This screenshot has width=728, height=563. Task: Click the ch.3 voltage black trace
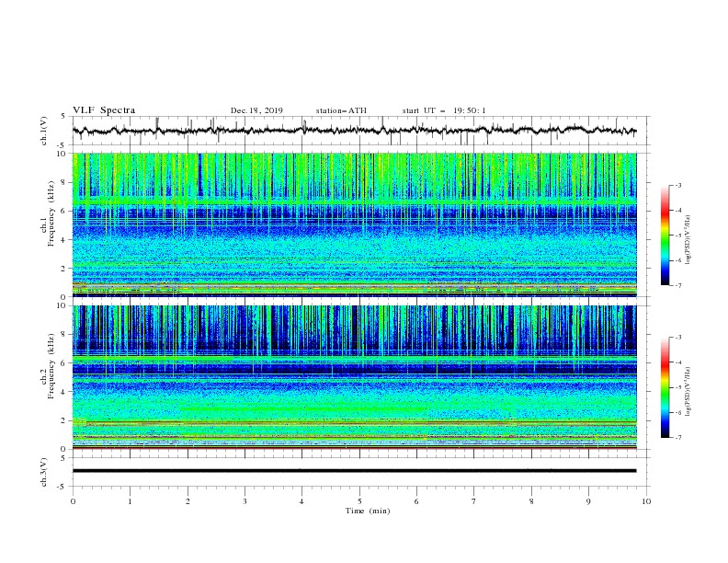354,471
